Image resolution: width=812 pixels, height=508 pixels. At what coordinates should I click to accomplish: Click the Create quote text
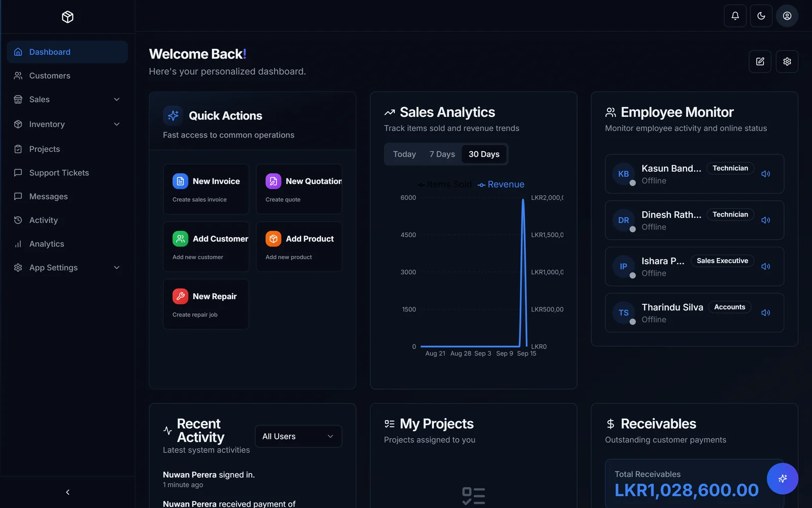pos(283,200)
